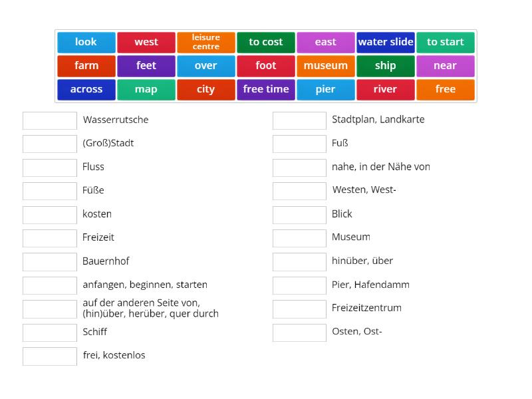Click the answer slot for 'Bauernhof'
Screen dimensions: 532x399
(50, 262)
